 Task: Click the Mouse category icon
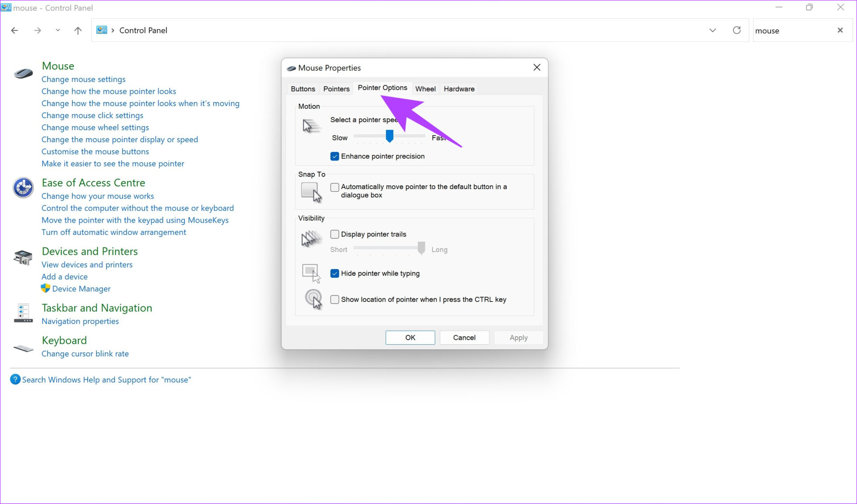(23, 73)
